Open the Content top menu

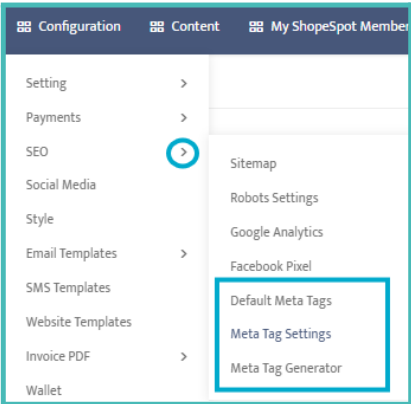[195, 26]
